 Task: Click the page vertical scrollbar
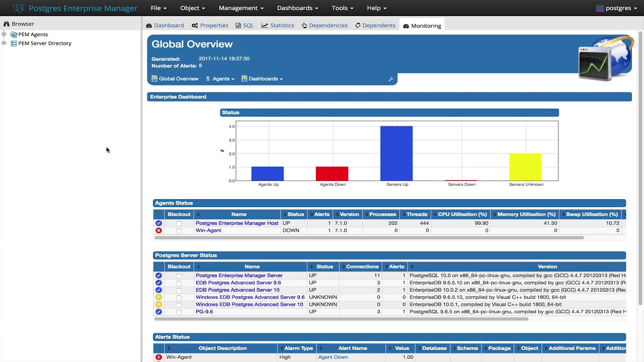point(640,168)
